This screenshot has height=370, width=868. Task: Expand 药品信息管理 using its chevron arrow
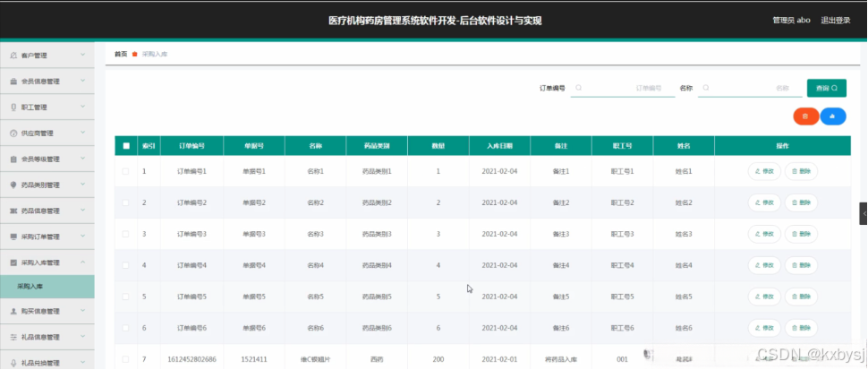tap(82, 211)
